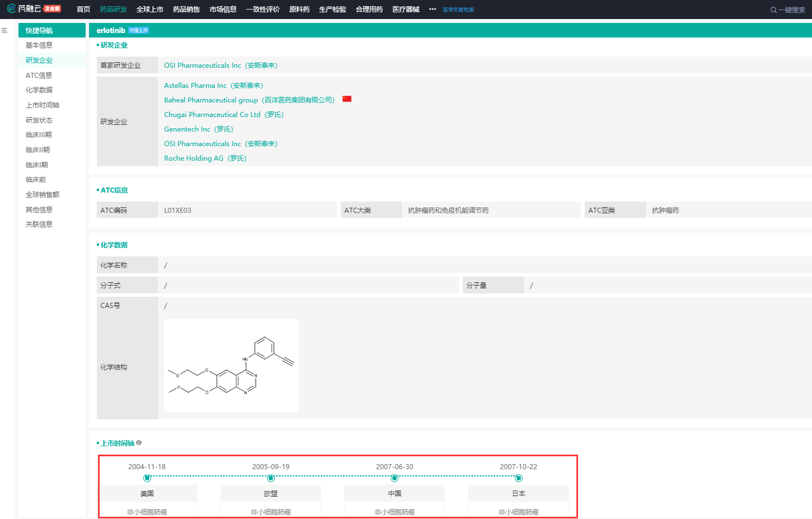The height and width of the screenshot is (519, 812).
Task: Click the help icon next to 上市时间轴
Action: 139,443
